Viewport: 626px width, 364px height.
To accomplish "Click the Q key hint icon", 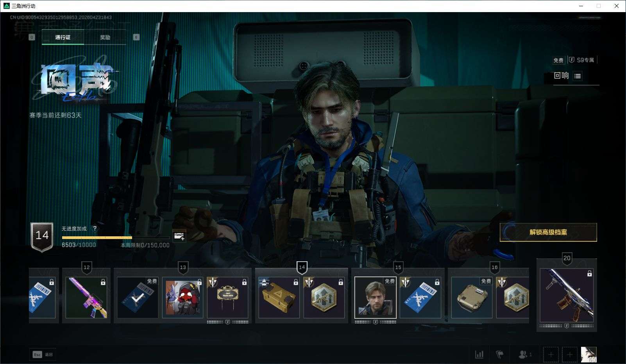I will point(32,37).
